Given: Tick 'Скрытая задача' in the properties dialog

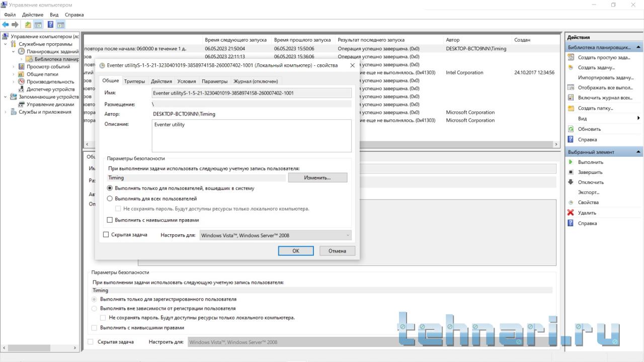Looking at the screenshot, I should pos(106,234).
